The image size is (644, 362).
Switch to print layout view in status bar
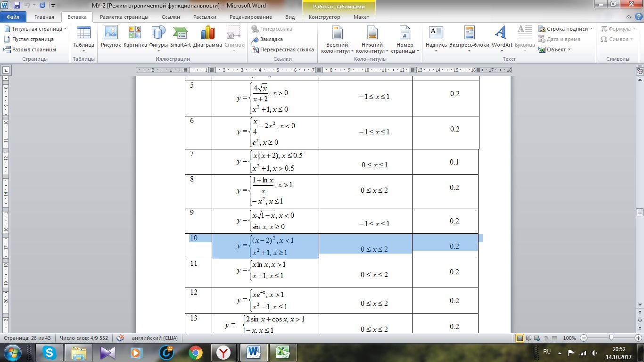pyautogui.click(x=520, y=338)
